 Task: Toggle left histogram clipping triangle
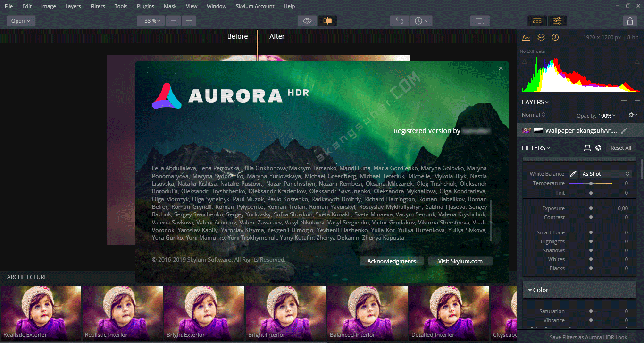pyautogui.click(x=524, y=61)
